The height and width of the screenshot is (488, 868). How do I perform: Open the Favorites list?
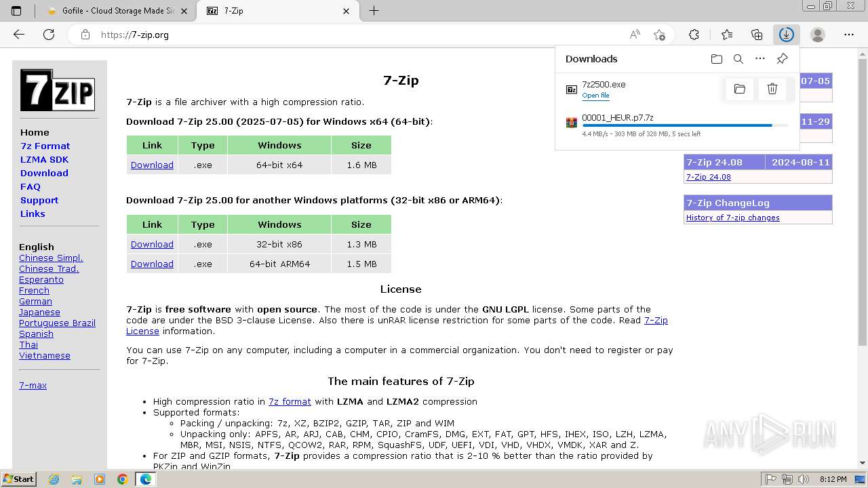[x=727, y=35]
